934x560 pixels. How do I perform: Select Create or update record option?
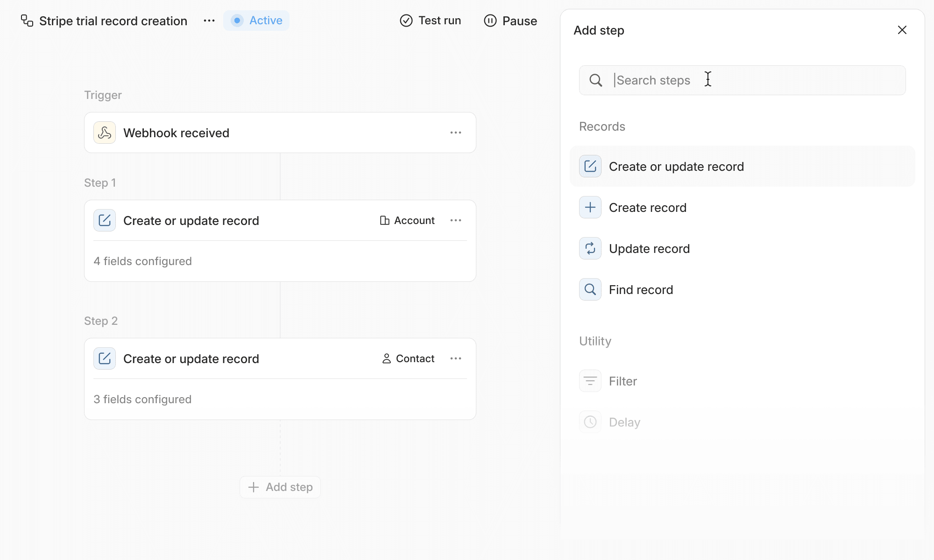pos(676,167)
